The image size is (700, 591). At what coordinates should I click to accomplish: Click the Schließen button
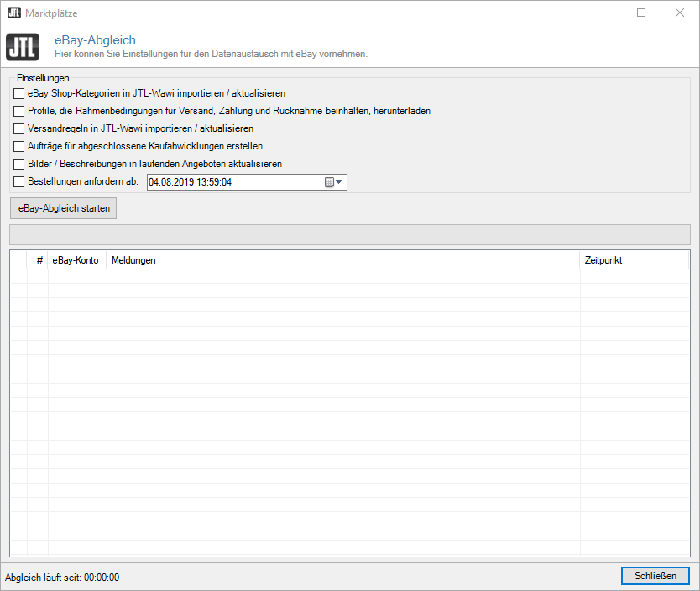[656, 576]
